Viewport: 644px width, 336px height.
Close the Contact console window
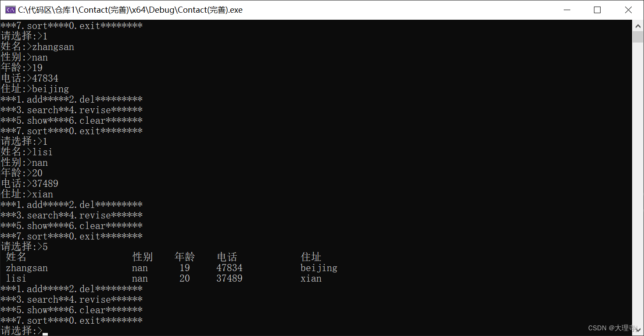tap(628, 10)
